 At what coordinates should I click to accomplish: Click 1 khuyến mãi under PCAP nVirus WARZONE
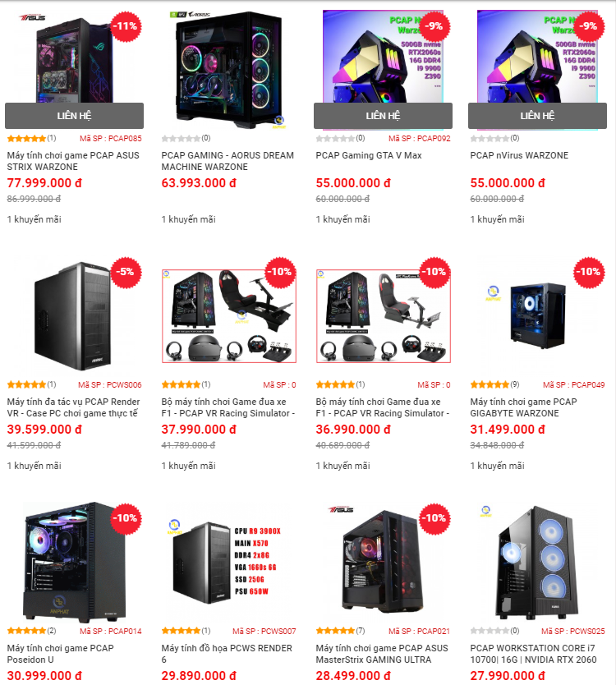497,219
